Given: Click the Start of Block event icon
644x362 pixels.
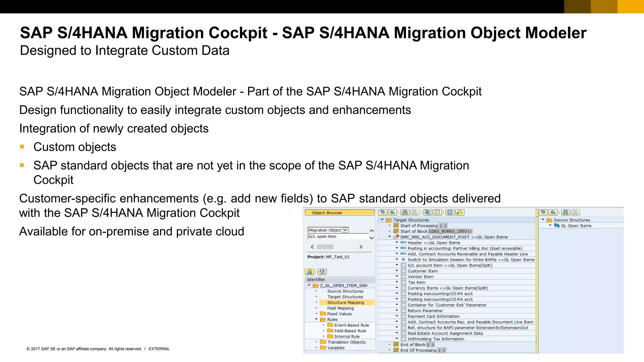Looking at the screenshot, I should point(396,231).
